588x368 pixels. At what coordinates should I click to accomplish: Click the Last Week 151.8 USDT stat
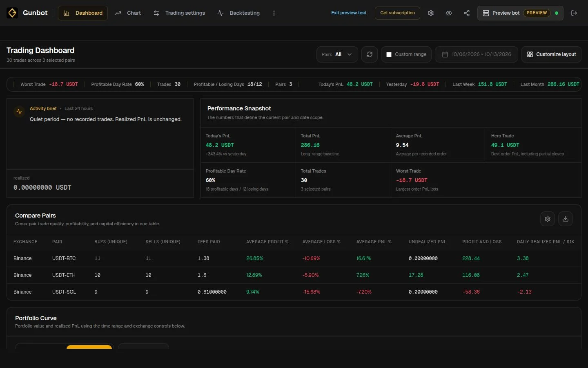click(480, 84)
